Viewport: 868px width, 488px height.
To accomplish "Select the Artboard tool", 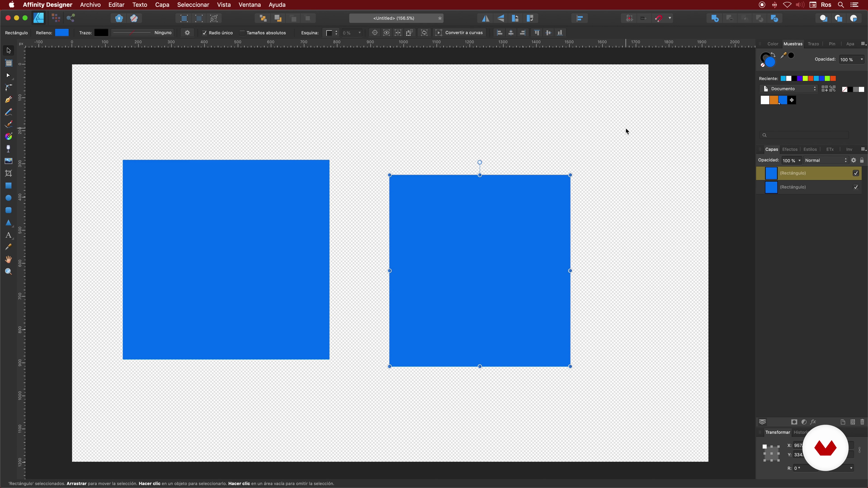I will coord(8,63).
